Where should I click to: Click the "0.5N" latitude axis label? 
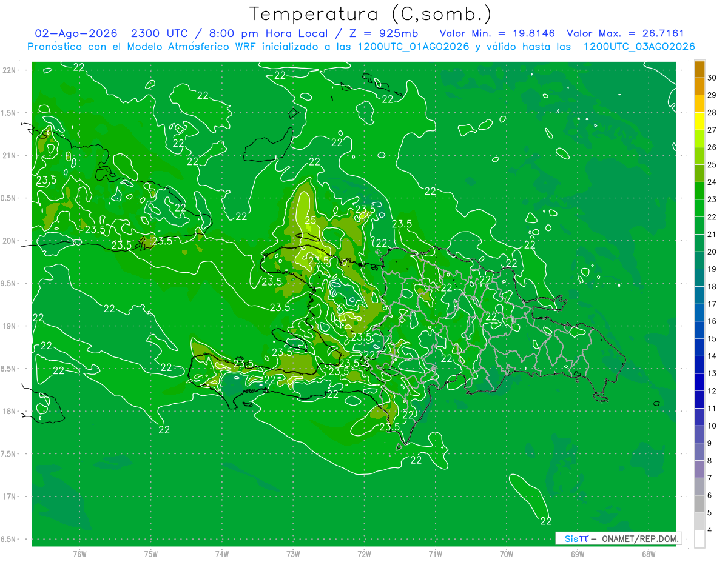(x=9, y=198)
